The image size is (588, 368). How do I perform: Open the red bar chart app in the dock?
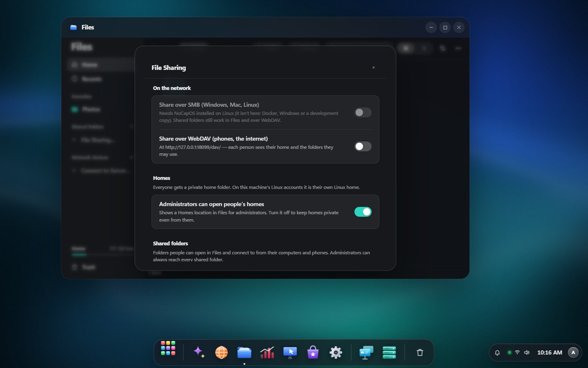coord(267,352)
